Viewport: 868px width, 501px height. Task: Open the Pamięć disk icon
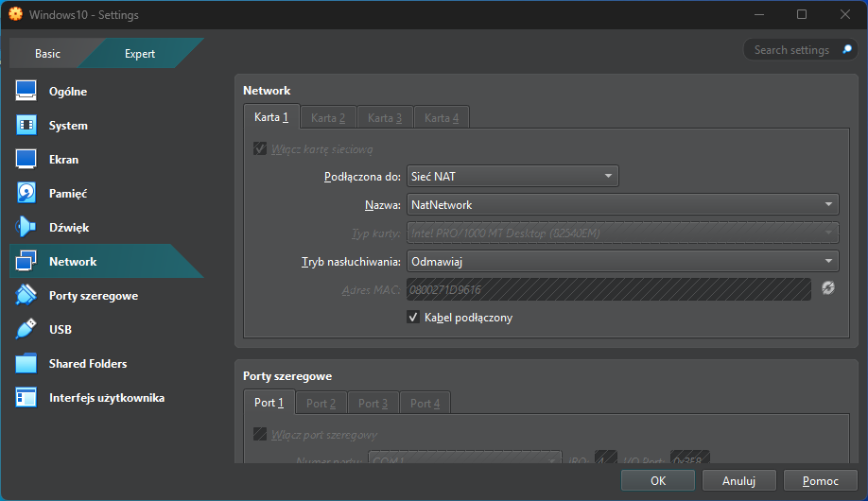[x=26, y=193]
